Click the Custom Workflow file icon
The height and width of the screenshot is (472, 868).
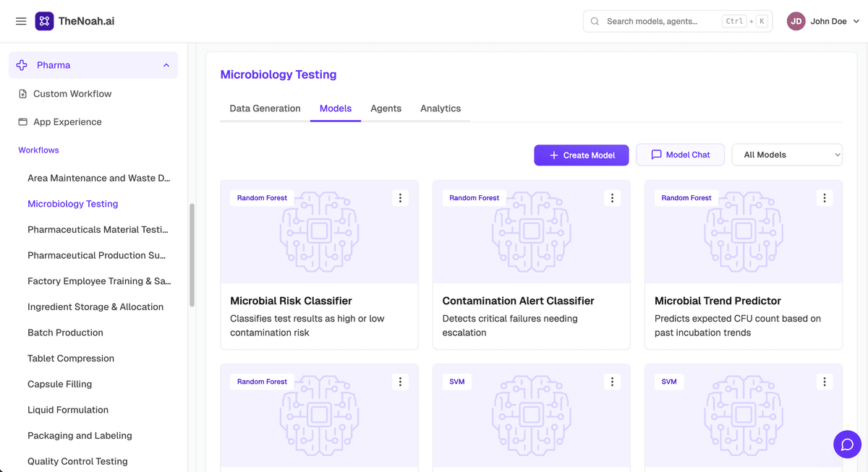coord(23,94)
